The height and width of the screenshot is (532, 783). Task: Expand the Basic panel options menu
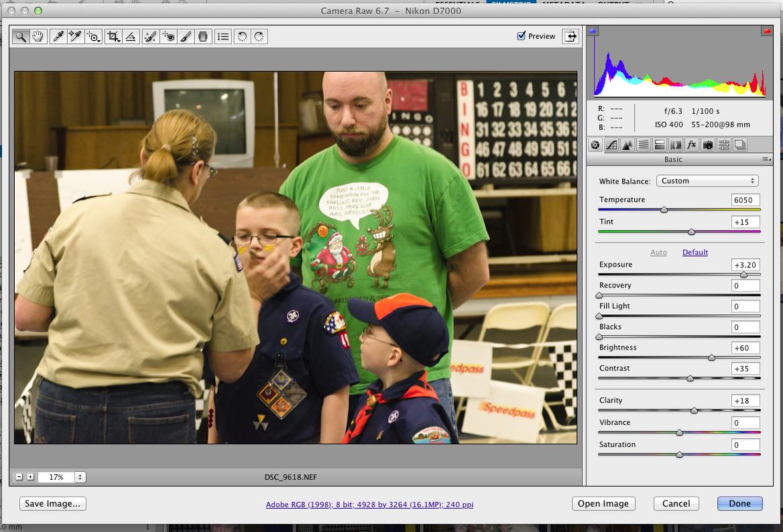click(766, 159)
